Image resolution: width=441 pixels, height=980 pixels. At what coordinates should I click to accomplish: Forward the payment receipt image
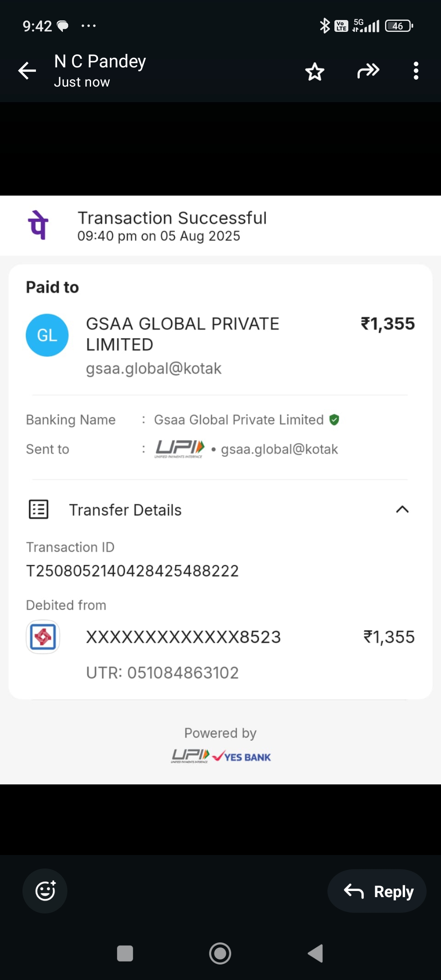pyautogui.click(x=368, y=71)
